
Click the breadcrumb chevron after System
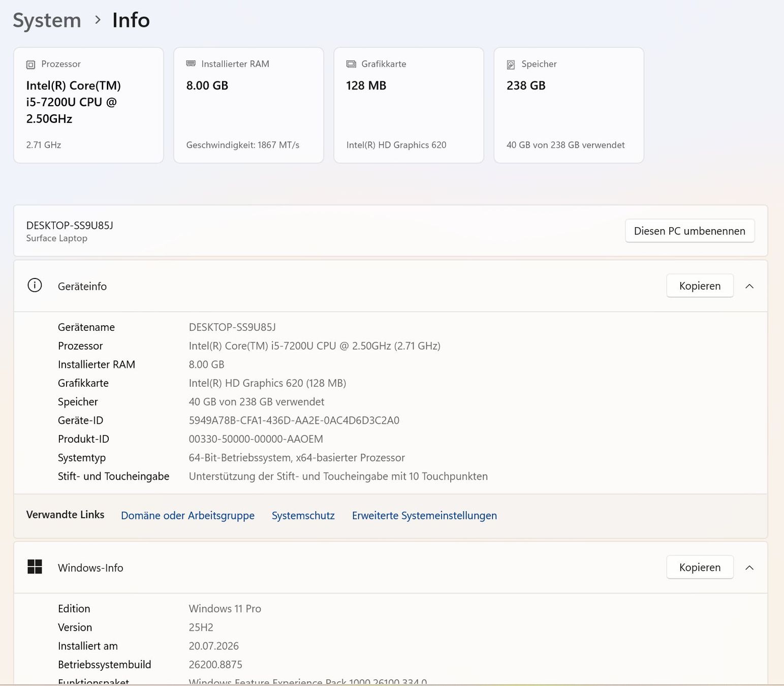click(98, 20)
